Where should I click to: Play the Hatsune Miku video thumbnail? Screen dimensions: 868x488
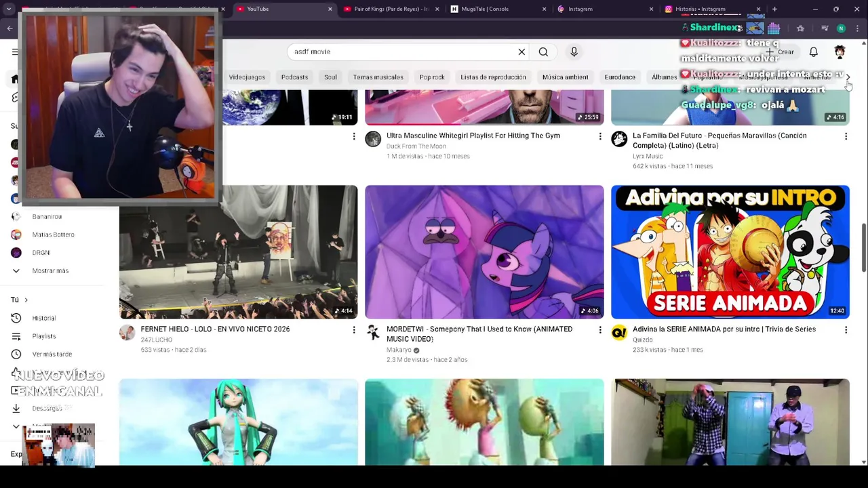coord(239,422)
